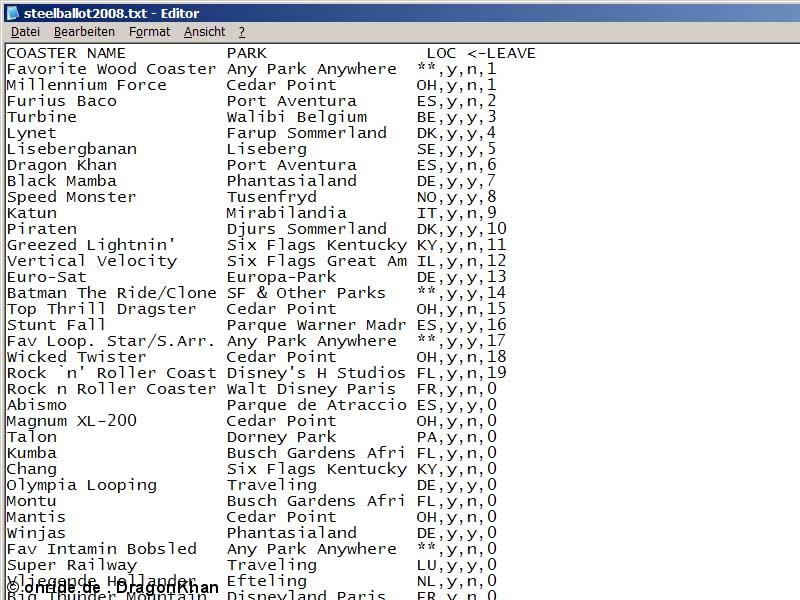Click 'Walibi Belgium' park name

(297, 117)
